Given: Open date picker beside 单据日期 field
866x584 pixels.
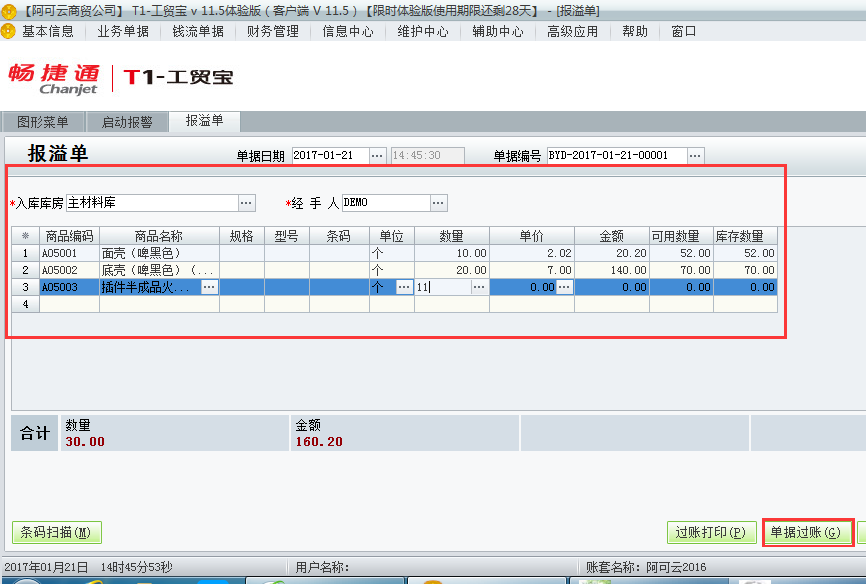Looking at the screenshot, I should [x=377, y=156].
